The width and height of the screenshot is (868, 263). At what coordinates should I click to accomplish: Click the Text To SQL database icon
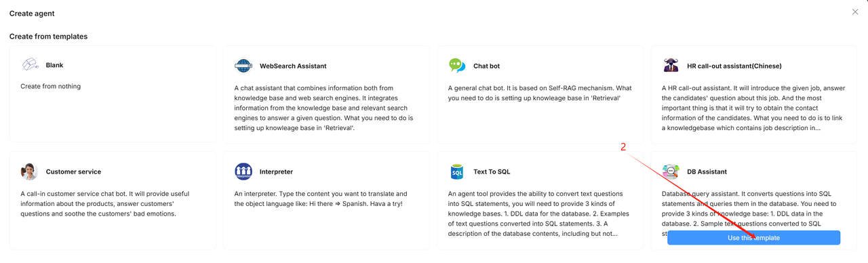pyautogui.click(x=457, y=171)
